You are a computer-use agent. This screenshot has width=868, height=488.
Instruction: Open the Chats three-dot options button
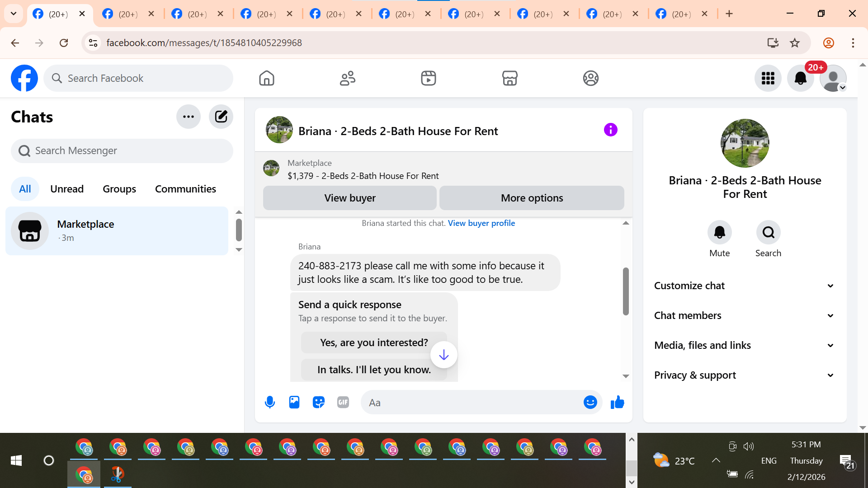[x=189, y=117]
